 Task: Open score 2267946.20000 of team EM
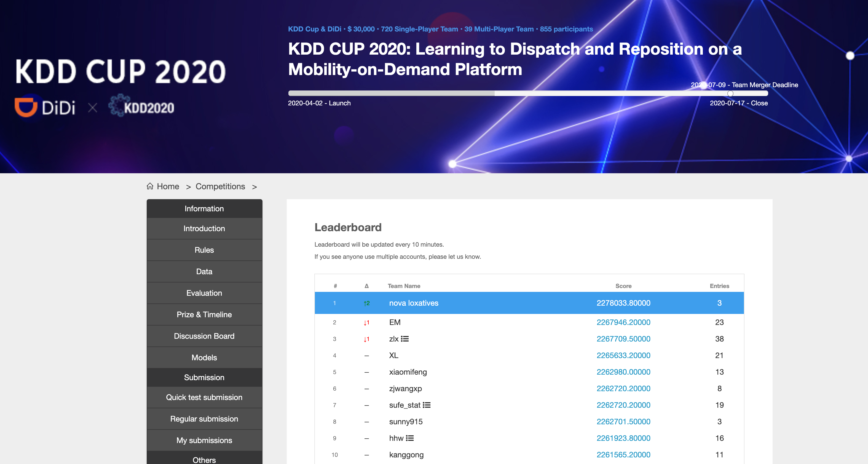[623, 322]
